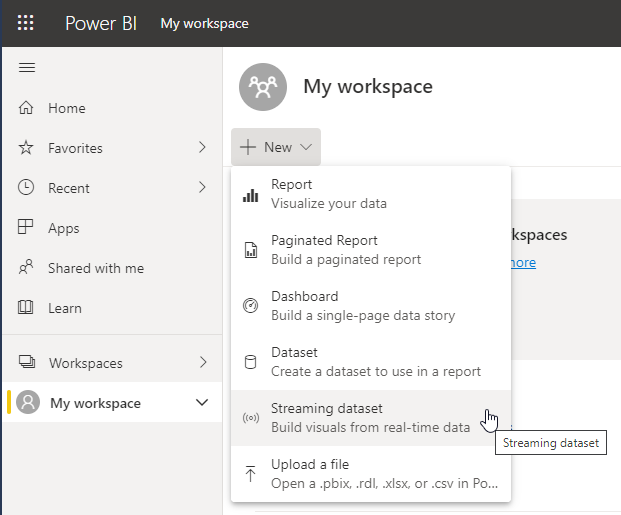The width and height of the screenshot is (621, 515).
Task: Select Dataset from the New menu
Action: [x=371, y=362]
